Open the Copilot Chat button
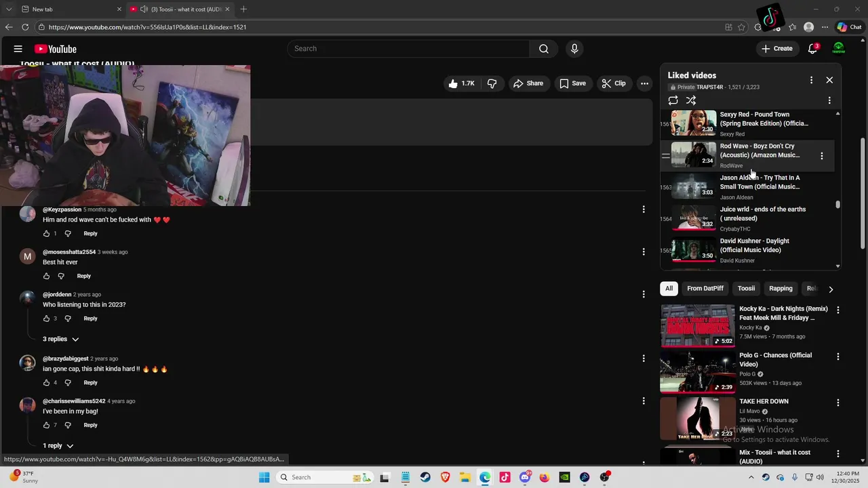Screen dimensions: 868x488 pyautogui.click(x=849, y=27)
